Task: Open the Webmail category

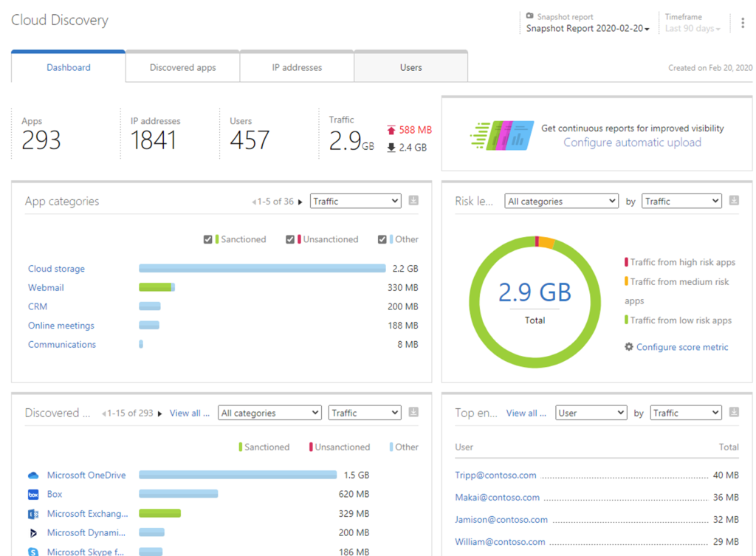Action: click(x=46, y=287)
